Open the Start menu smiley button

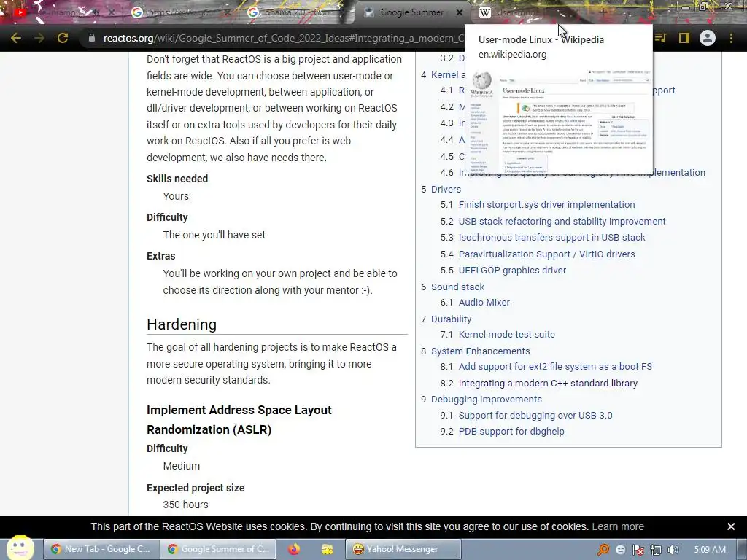tap(20, 548)
